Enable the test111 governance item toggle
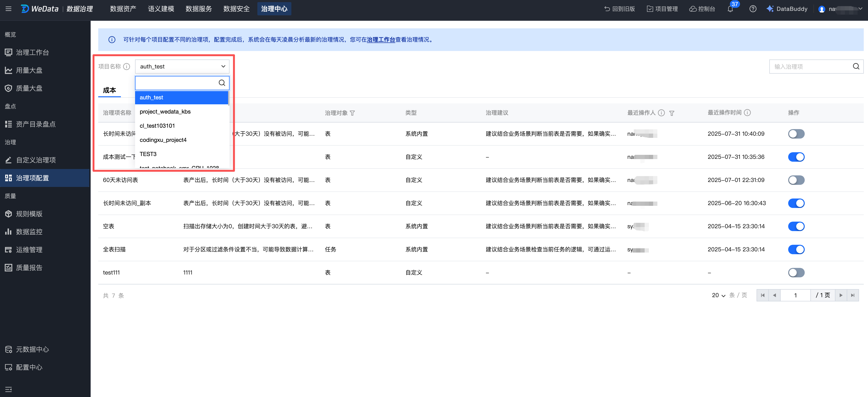868x397 pixels. pyautogui.click(x=796, y=272)
